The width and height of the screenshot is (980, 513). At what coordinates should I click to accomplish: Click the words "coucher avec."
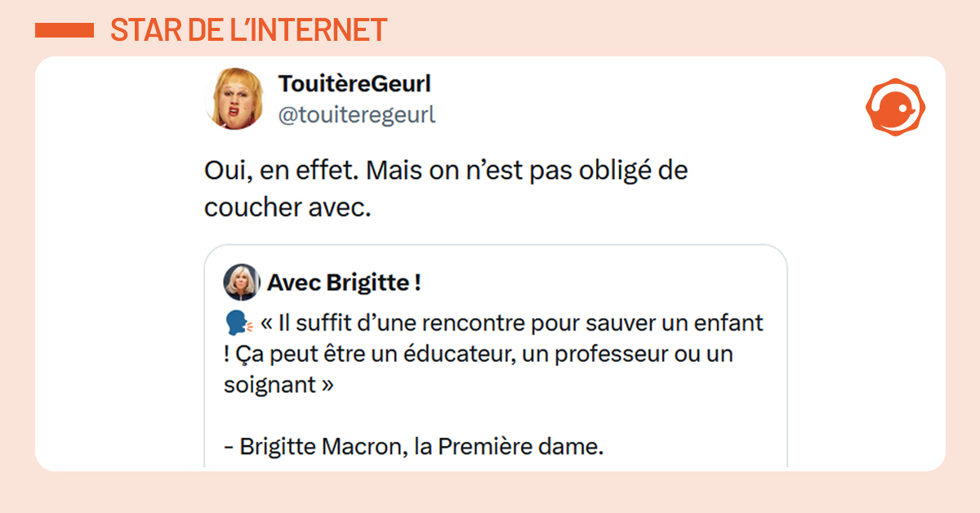click(x=287, y=207)
